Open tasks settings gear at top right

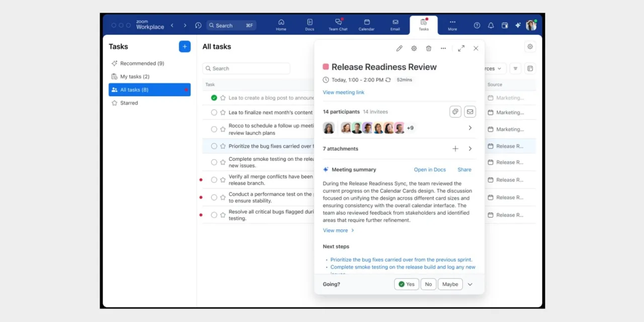coord(530,46)
